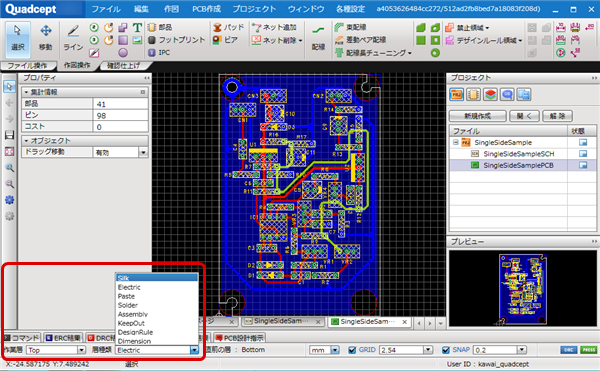
Task: Open the ウィンドウ menu
Action: click(306, 9)
